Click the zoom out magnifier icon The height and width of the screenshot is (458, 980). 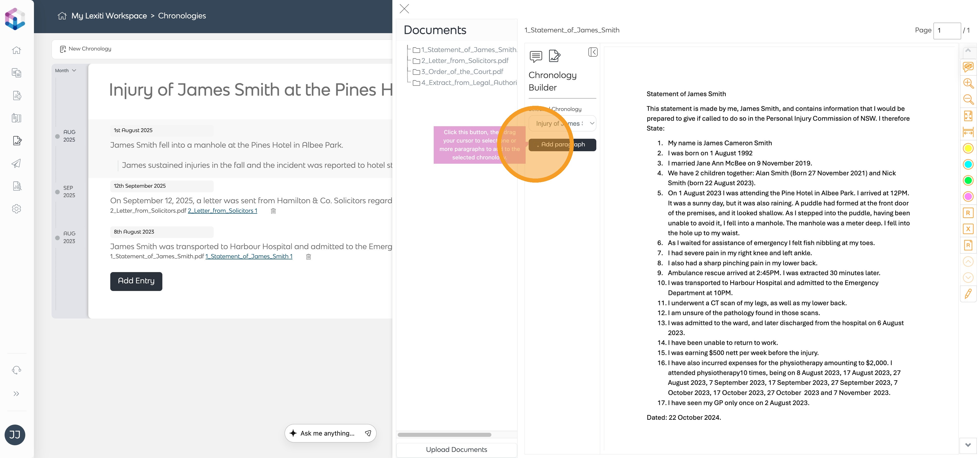968,99
